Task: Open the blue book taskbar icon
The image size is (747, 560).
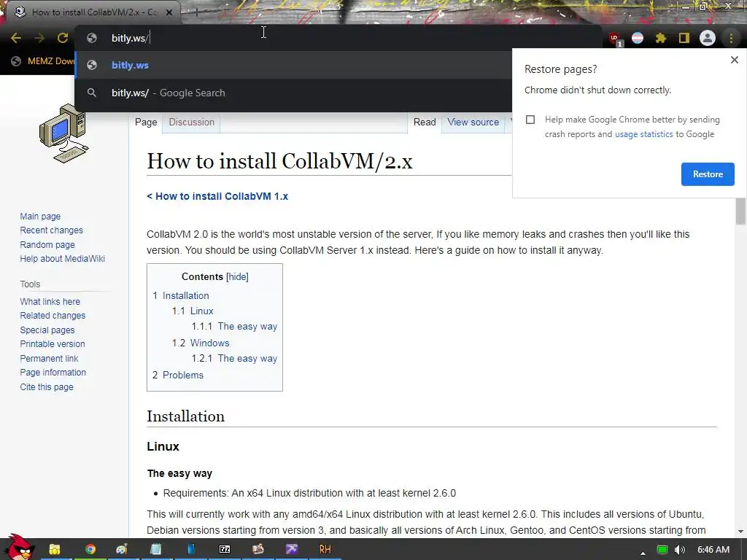Action: point(190,550)
